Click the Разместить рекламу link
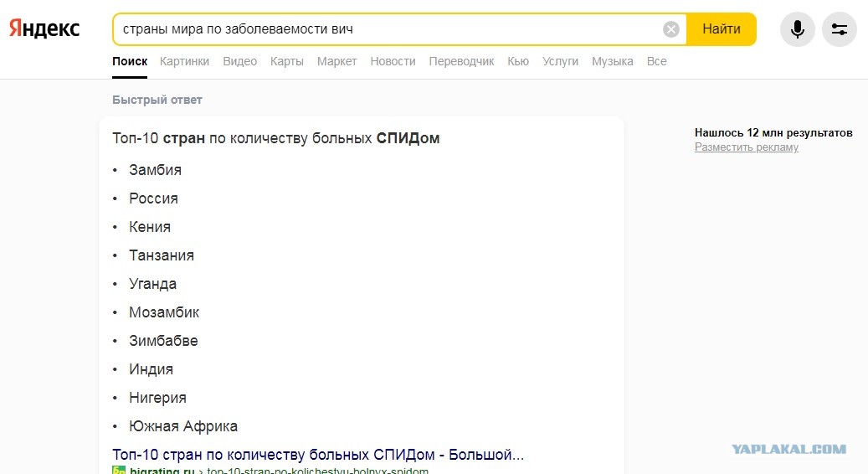This screenshot has width=868, height=474. 747,147
